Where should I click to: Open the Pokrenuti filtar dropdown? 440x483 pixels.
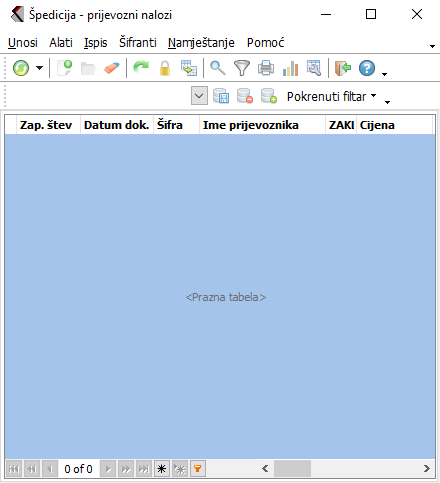click(331, 96)
